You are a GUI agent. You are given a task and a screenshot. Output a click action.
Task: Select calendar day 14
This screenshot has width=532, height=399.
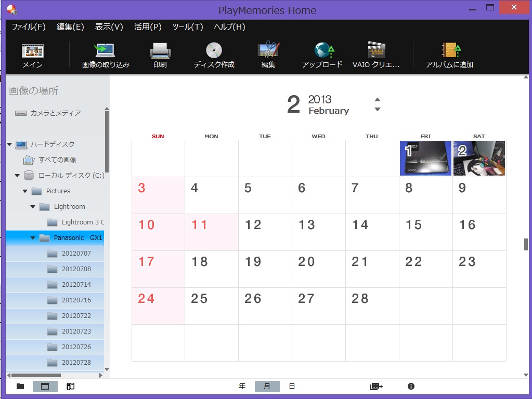372,232
